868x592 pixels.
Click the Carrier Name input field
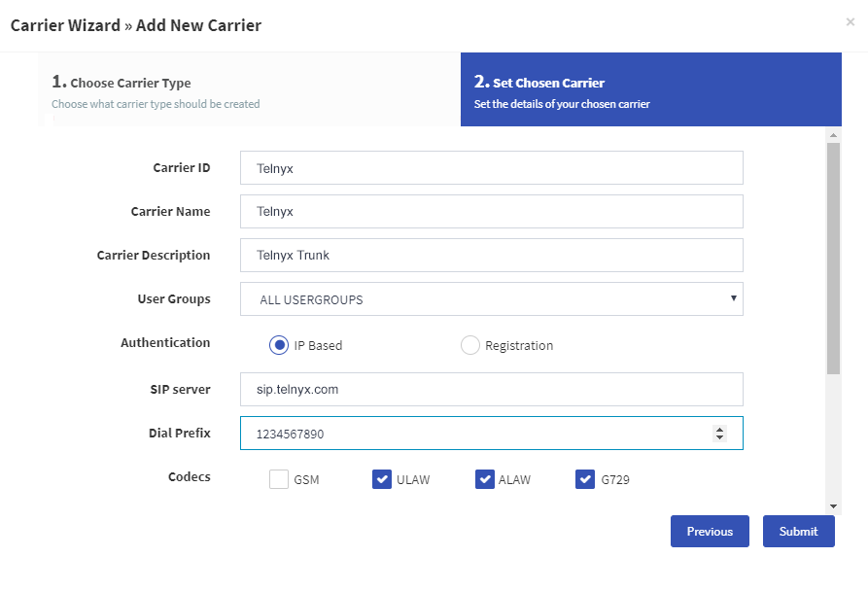point(492,212)
